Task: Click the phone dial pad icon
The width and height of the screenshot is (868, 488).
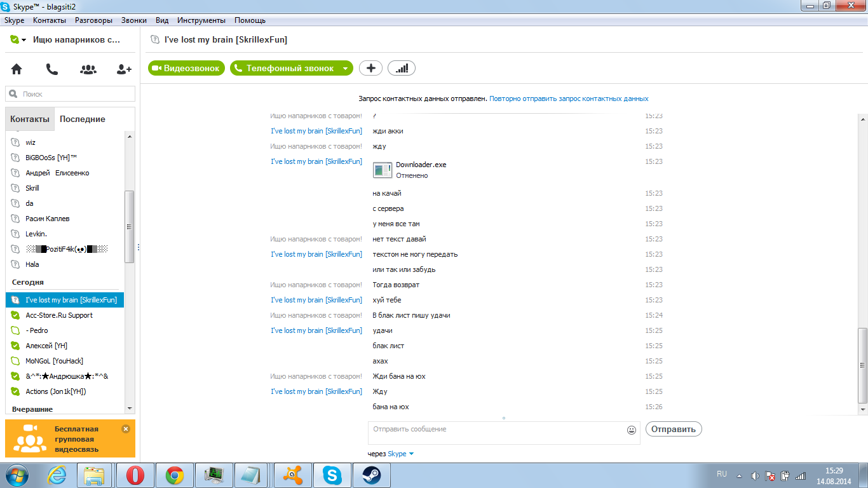Action: click(x=52, y=69)
